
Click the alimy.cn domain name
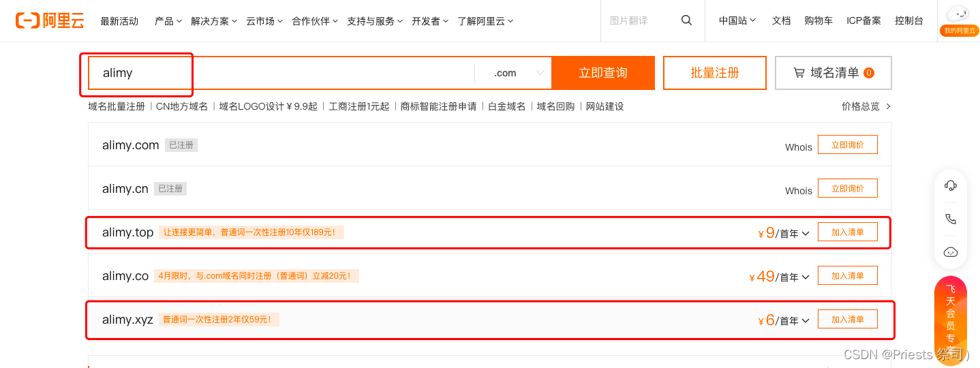(x=125, y=189)
